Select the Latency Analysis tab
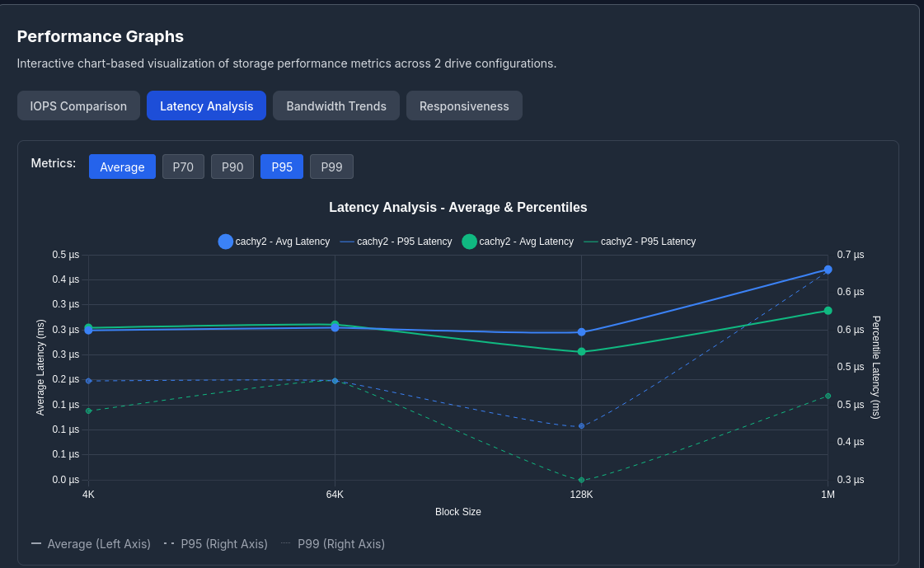 tap(206, 106)
